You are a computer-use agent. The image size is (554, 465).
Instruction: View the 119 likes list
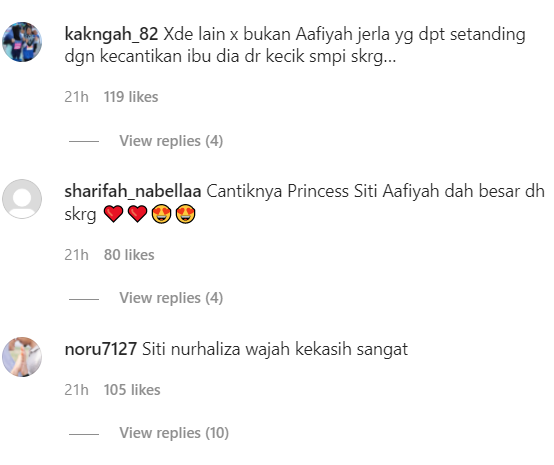pos(131,97)
